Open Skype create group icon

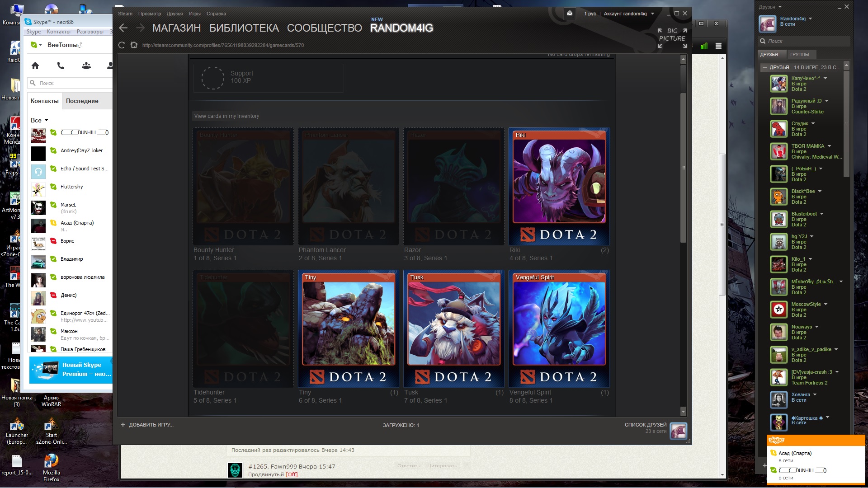[86, 66]
